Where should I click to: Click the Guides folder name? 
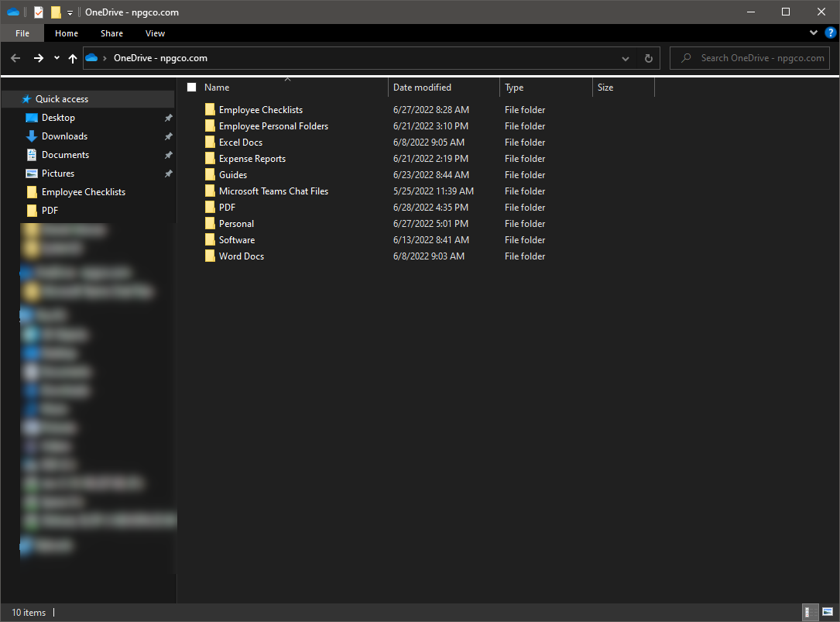233,175
